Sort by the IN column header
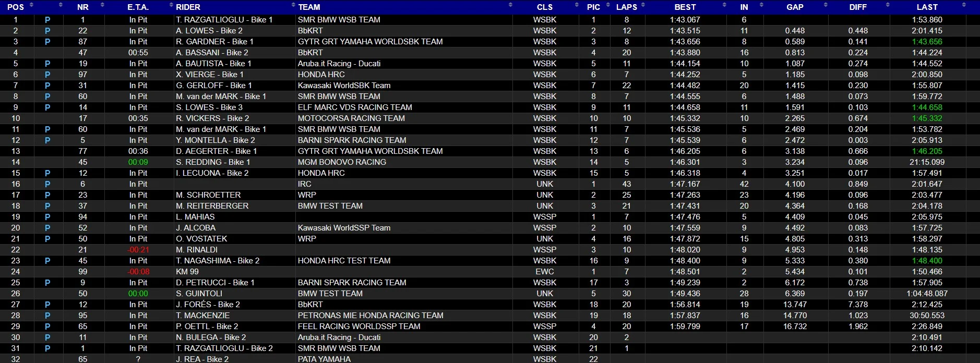The image size is (980, 363). click(x=744, y=7)
